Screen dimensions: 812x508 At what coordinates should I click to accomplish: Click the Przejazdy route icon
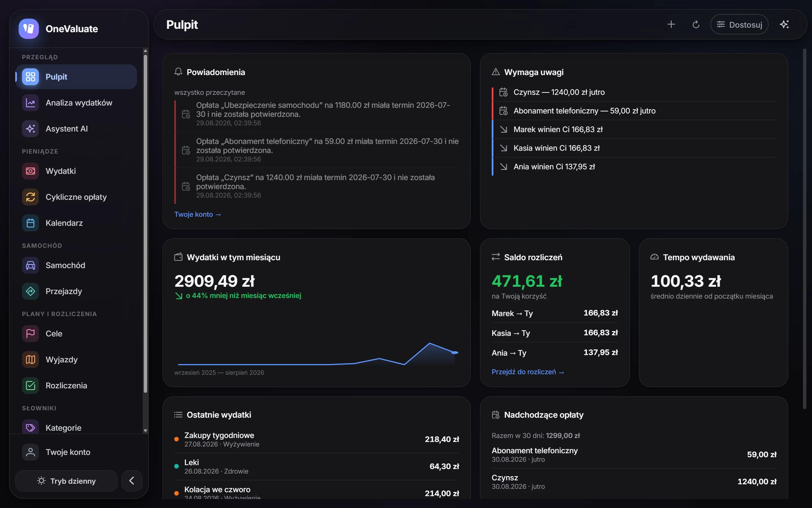click(30, 291)
